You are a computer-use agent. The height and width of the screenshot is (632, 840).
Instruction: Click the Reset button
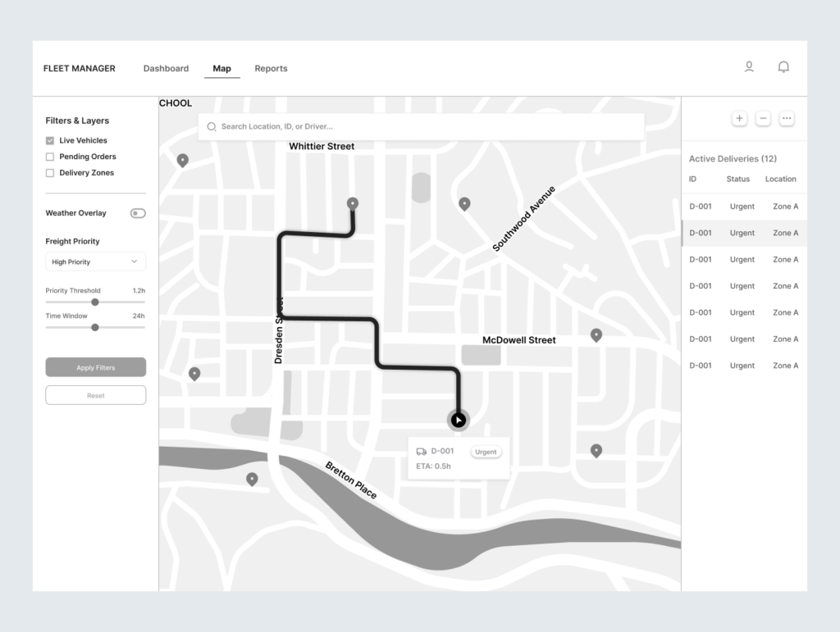pos(95,395)
